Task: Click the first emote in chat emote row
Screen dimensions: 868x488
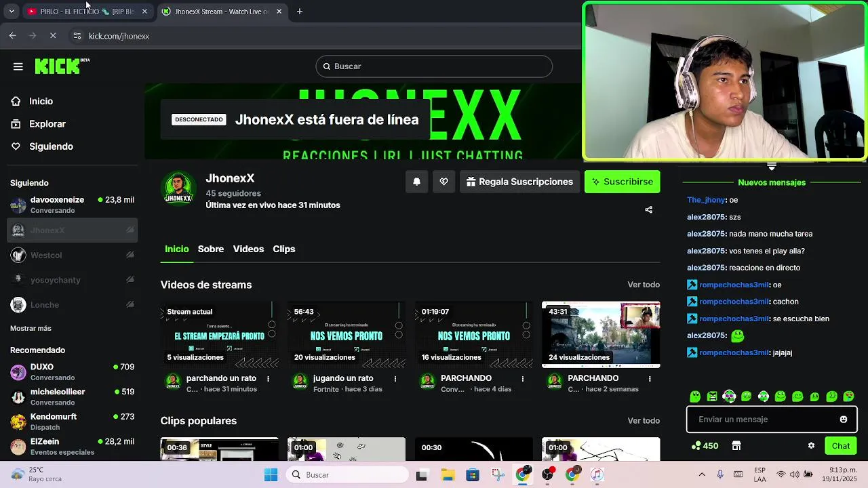Action: pos(694,396)
